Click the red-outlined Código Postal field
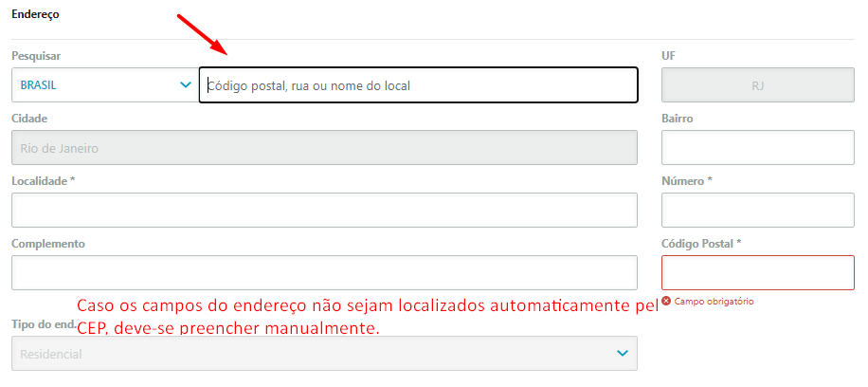 coord(758,272)
